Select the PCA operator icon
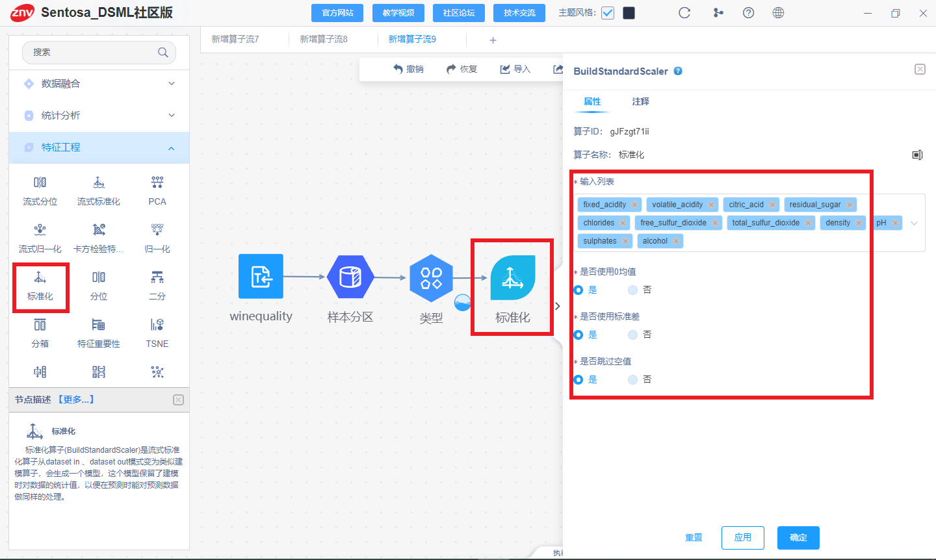This screenshot has height=560, width=936. pyautogui.click(x=157, y=183)
